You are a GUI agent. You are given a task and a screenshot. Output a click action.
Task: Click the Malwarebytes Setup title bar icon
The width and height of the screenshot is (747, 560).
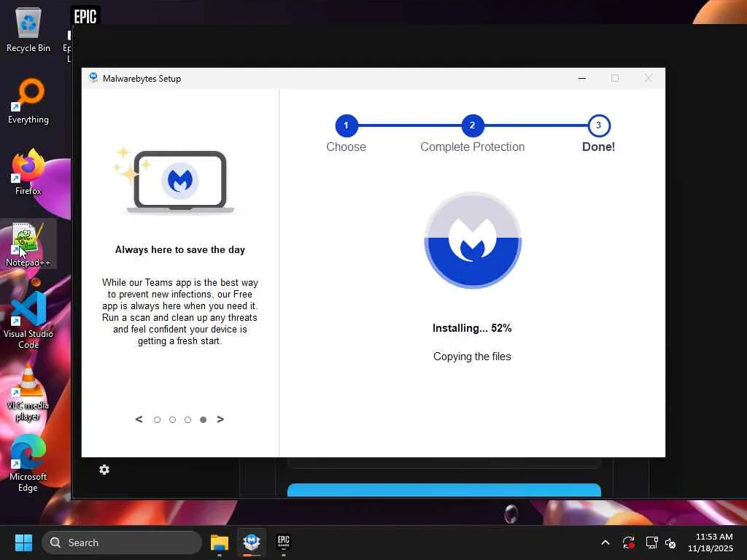[93, 78]
